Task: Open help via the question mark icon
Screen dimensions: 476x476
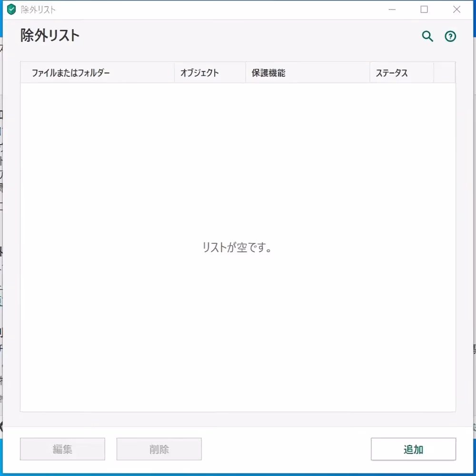Action: pyautogui.click(x=450, y=37)
